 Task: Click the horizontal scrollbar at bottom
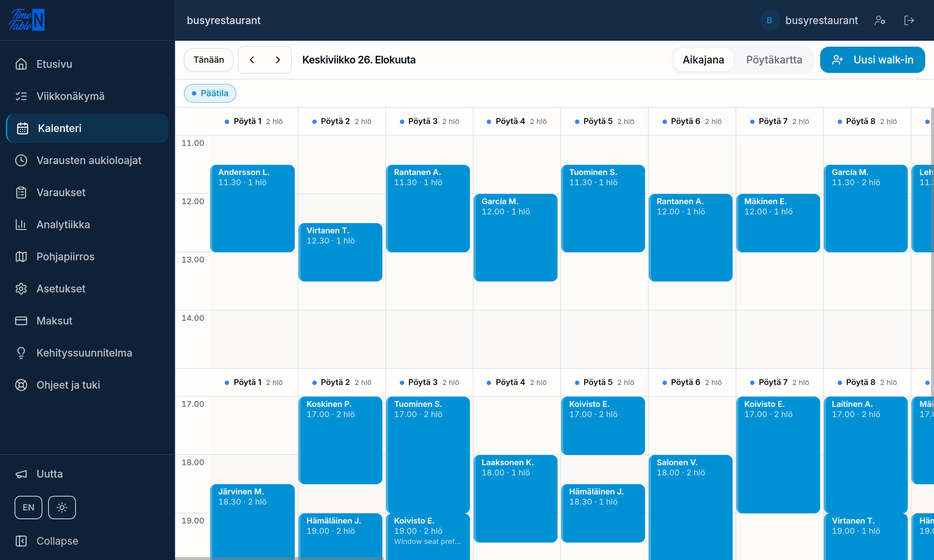(x=279, y=559)
